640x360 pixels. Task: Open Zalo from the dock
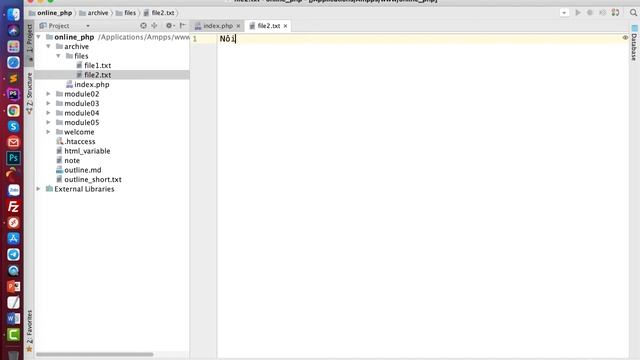point(13,190)
